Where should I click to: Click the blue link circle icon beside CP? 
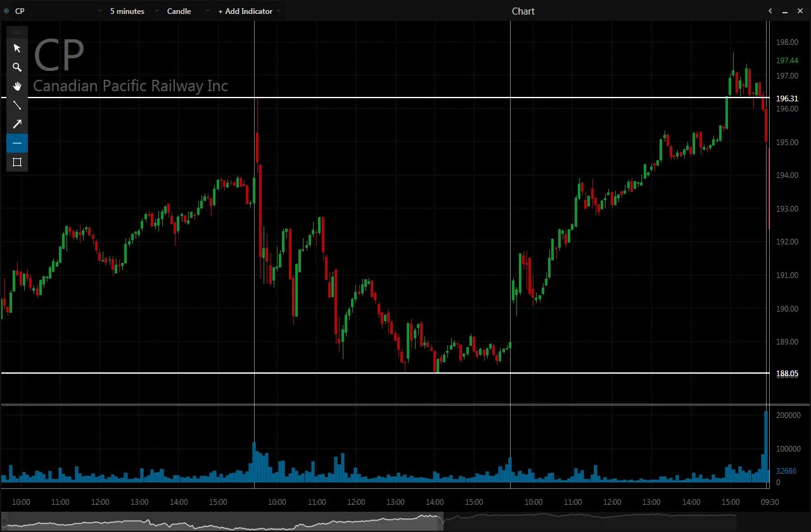(6, 11)
